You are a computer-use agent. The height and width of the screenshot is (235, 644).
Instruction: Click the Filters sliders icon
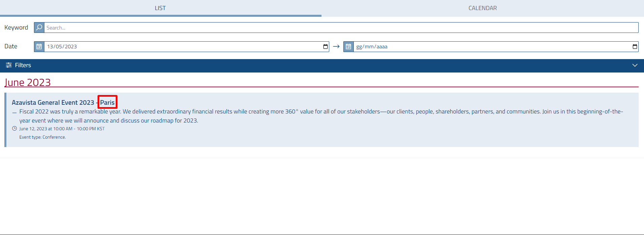[x=9, y=65]
